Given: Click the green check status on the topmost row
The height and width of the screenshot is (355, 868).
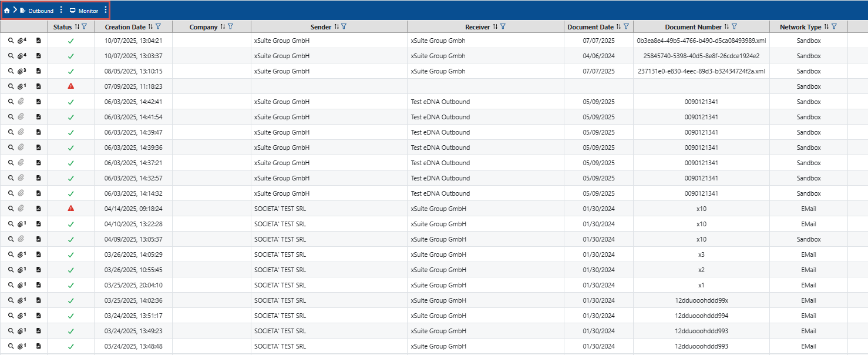Looking at the screenshot, I should [70, 41].
